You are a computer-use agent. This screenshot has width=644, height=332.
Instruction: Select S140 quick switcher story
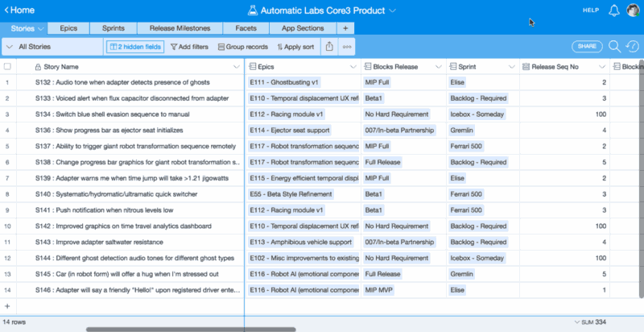pyautogui.click(x=130, y=194)
